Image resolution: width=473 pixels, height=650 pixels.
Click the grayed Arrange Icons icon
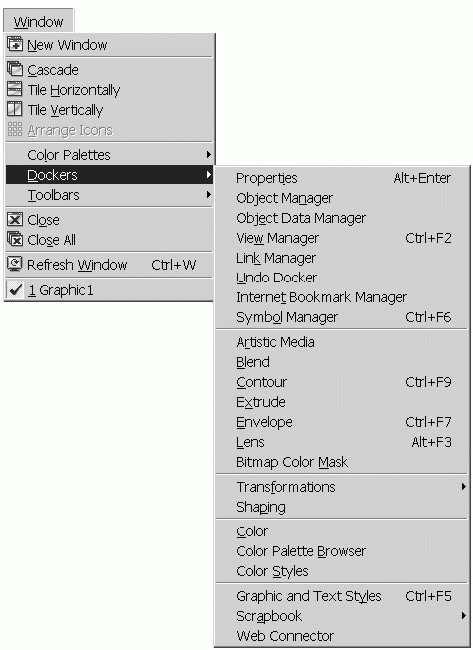[15, 129]
